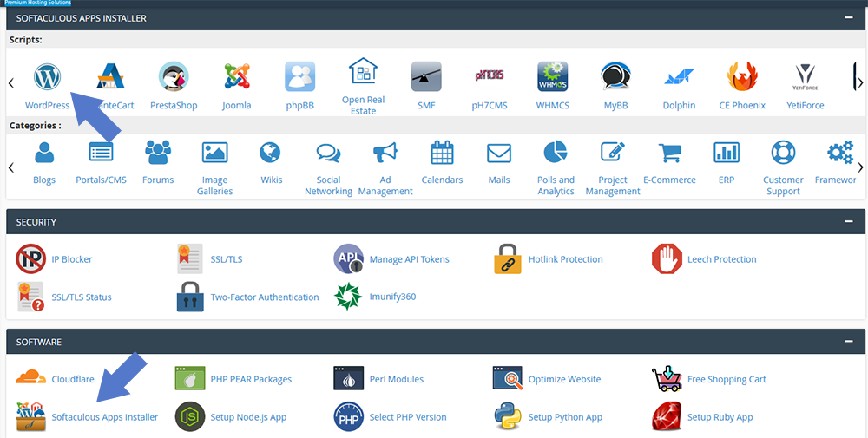
Task: Open PHP PEAR Packages
Action: pyautogui.click(x=251, y=379)
